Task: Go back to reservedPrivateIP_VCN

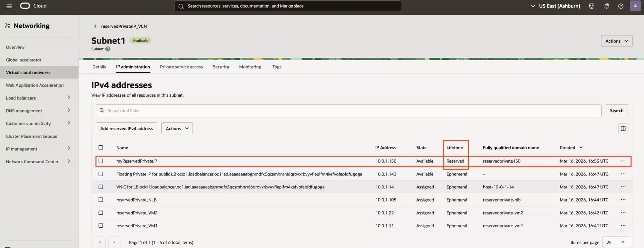Action: (120, 26)
